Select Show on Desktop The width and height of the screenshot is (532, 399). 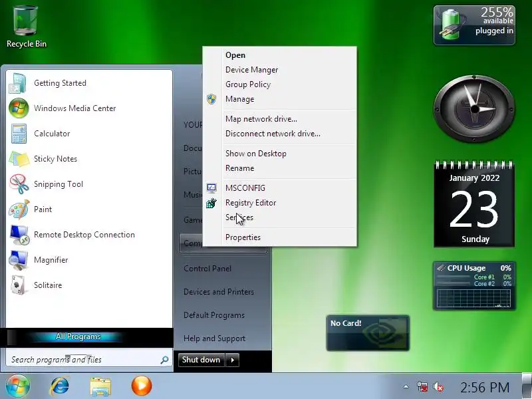[279, 154]
